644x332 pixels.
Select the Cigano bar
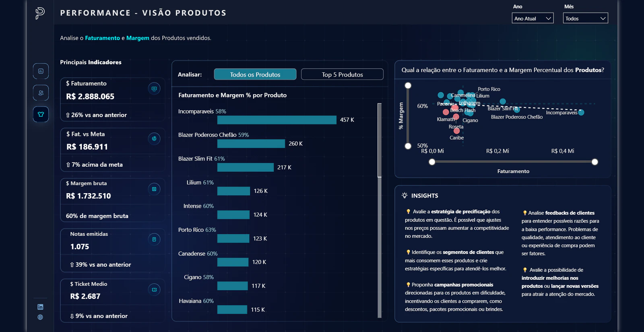coord(233,286)
